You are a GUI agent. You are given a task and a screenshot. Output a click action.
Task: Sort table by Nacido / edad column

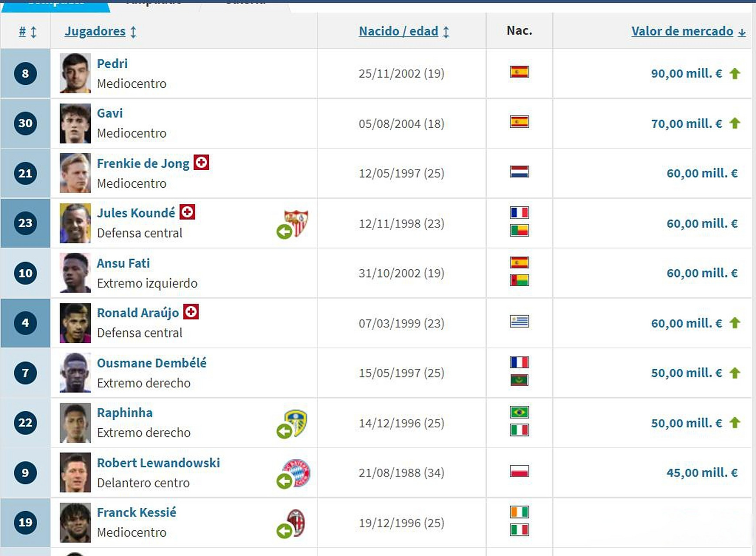point(398,31)
